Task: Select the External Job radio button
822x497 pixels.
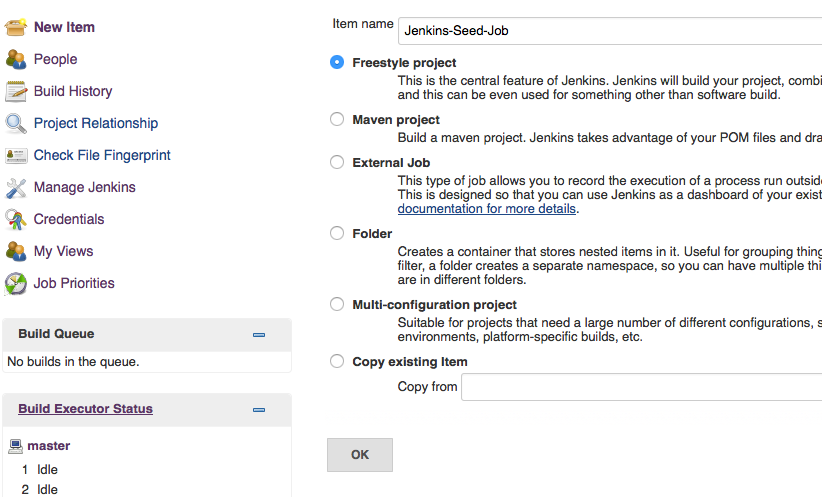Action: [x=337, y=163]
